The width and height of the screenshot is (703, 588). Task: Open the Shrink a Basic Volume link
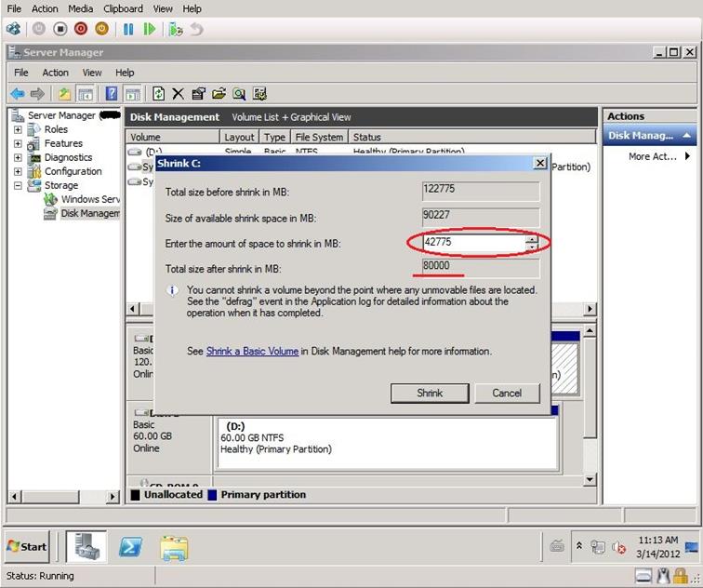point(252,352)
